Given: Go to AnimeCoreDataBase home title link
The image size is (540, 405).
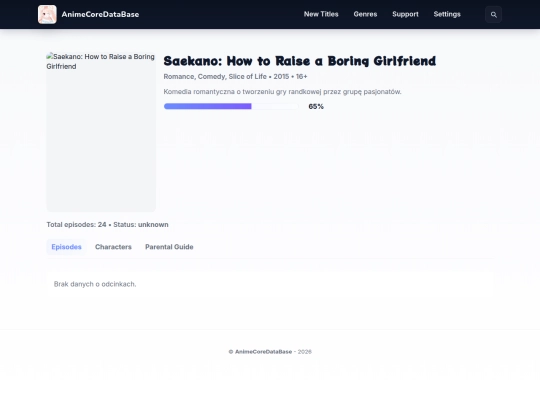Looking at the screenshot, I should (x=100, y=14).
